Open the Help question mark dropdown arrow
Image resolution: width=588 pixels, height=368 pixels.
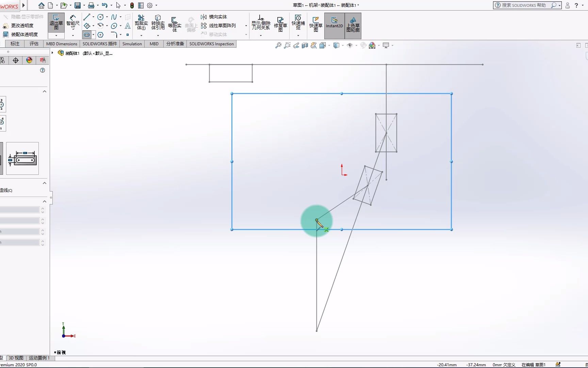coord(583,5)
